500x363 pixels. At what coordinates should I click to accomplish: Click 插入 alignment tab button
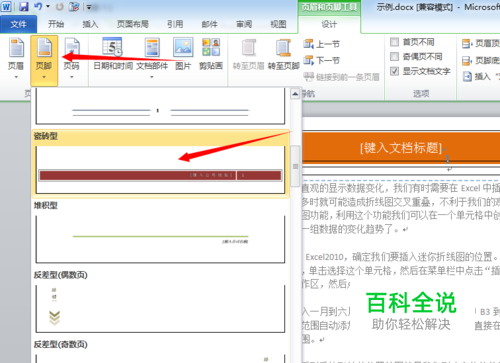(481, 77)
